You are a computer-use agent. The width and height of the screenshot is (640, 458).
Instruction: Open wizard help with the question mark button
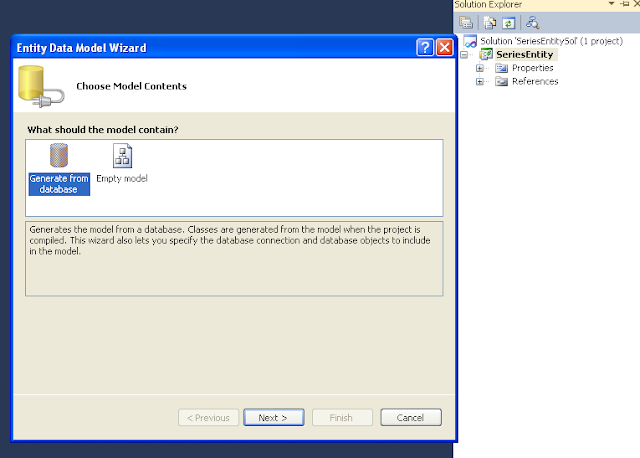[425, 47]
